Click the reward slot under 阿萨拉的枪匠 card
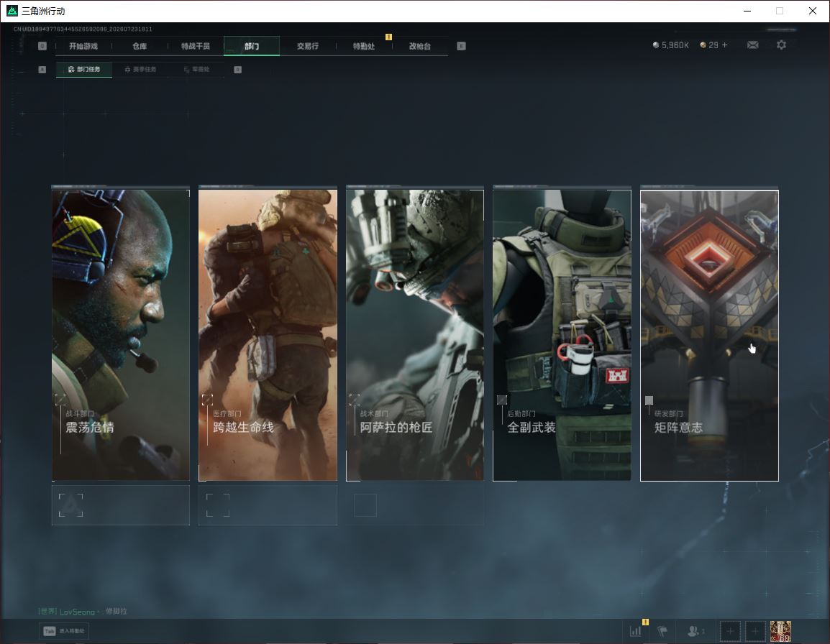Viewport: 830px width, 644px height. 415,505
